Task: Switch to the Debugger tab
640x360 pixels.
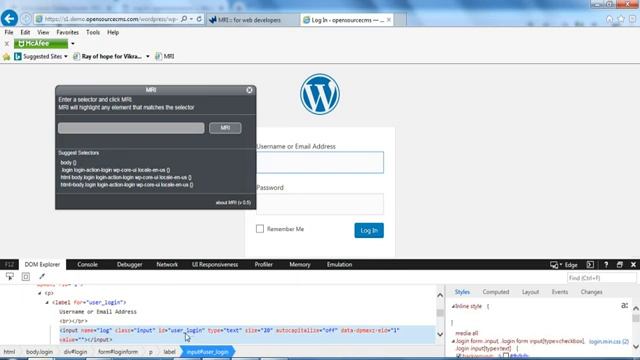Action: [129, 264]
